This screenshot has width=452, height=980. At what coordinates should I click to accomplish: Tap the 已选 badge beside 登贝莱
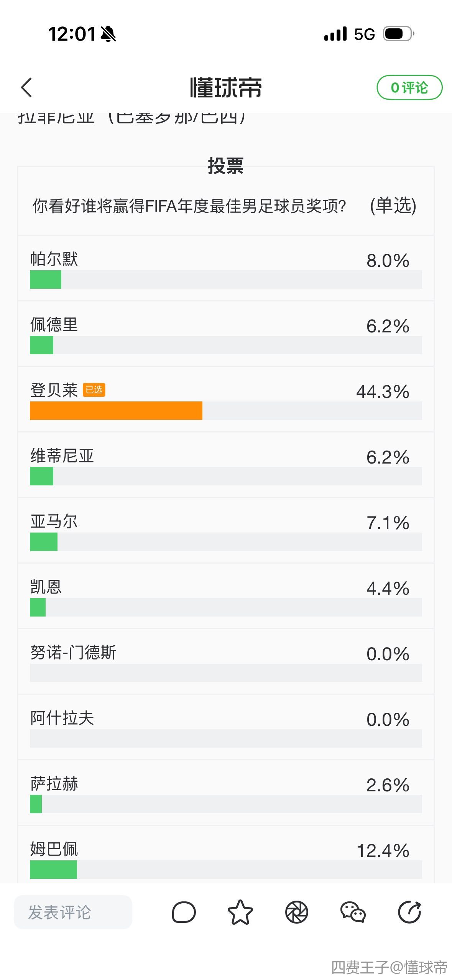[x=94, y=390]
